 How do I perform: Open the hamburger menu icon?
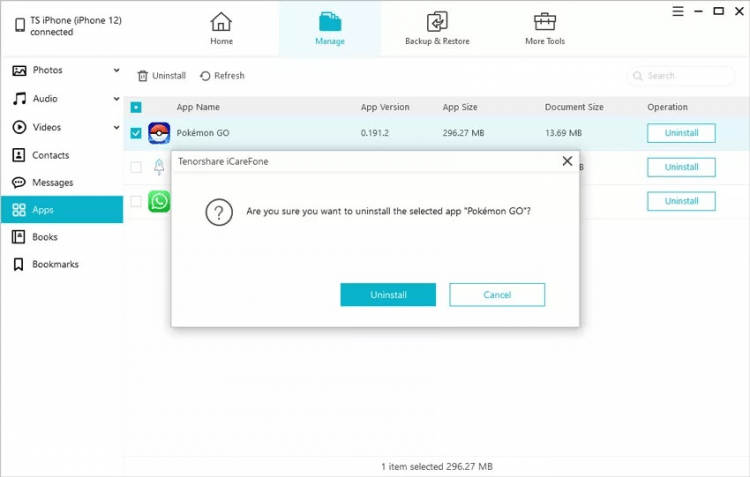tap(678, 11)
